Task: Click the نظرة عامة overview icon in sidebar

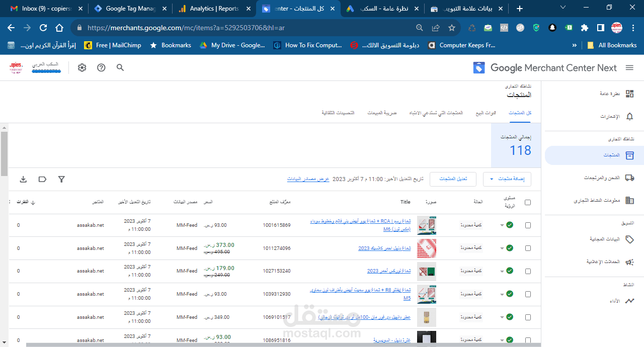Action: point(629,94)
